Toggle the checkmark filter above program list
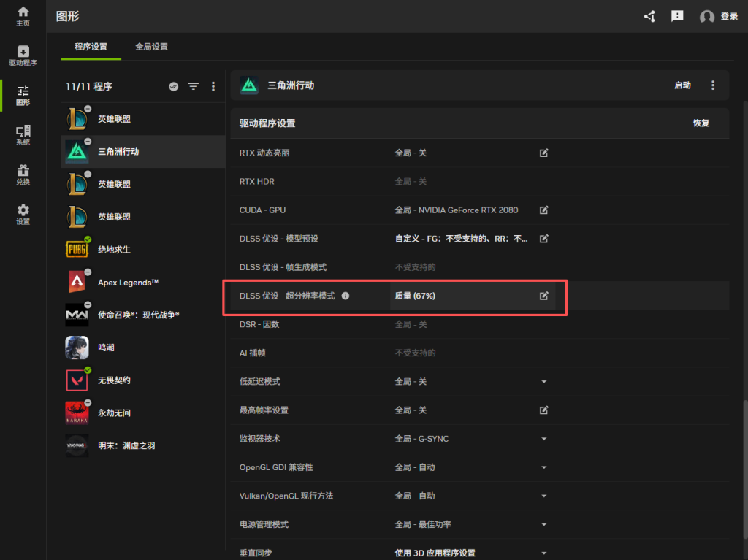 [174, 86]
